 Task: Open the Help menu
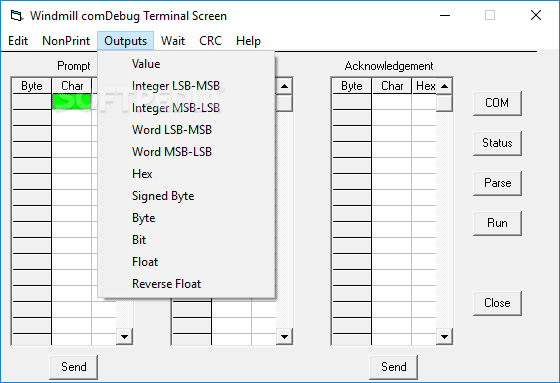click(x=248, y=41)
